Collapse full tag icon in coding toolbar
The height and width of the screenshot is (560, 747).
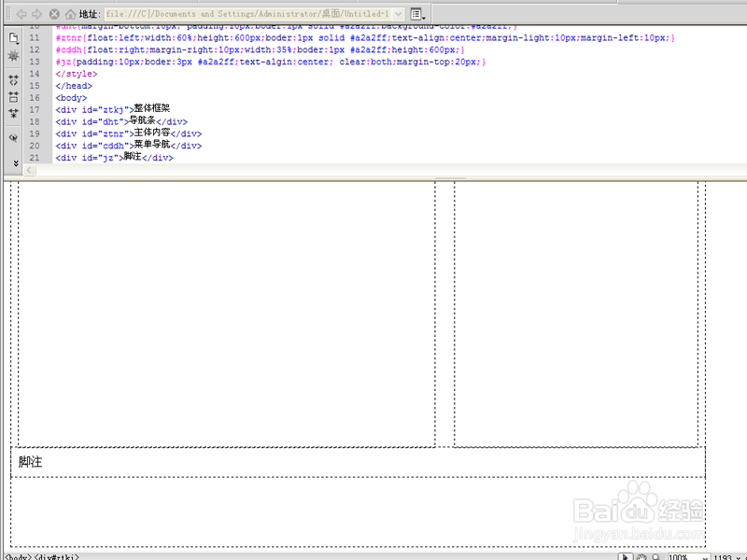pos(13,80)
